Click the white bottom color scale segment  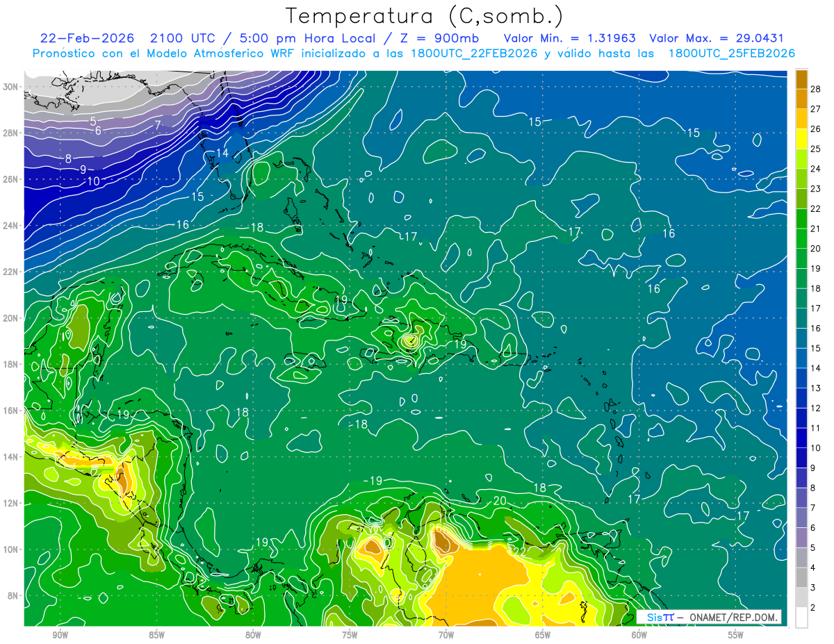801,617
